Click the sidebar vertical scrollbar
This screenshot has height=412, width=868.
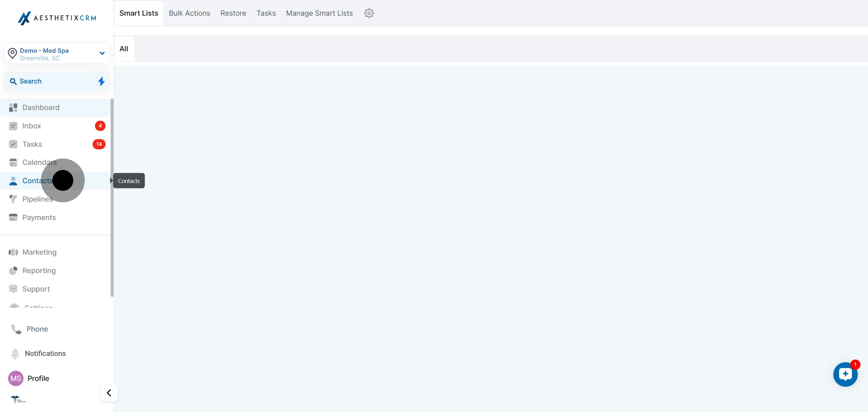[x=112, y=219]
